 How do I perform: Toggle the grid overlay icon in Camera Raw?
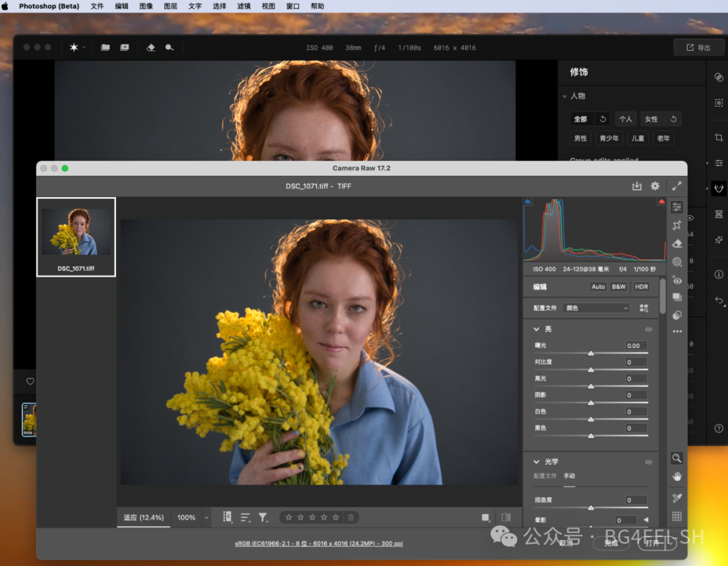677,516
